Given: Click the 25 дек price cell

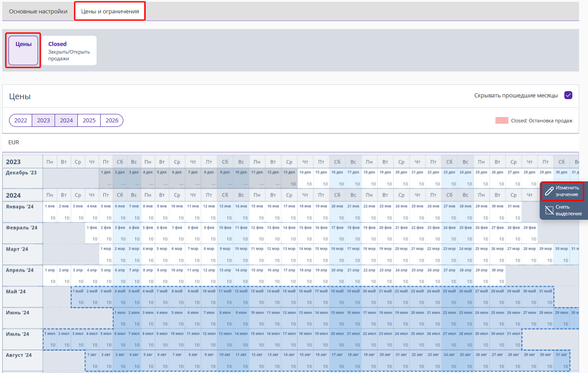Looking at the screenshot, I should 481,178.
